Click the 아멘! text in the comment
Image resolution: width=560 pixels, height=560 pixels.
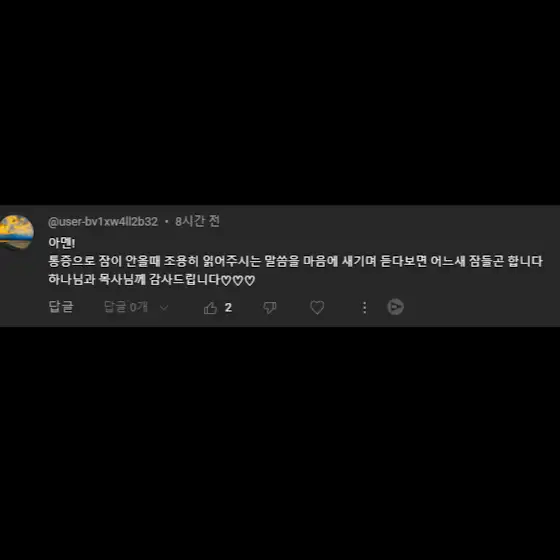click(x=62, y=243)
